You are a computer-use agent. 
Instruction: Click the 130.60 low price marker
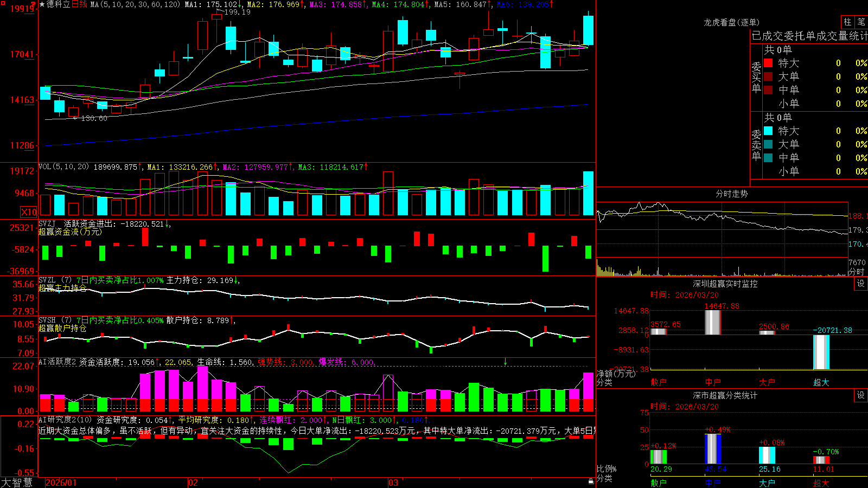point(94,118)
